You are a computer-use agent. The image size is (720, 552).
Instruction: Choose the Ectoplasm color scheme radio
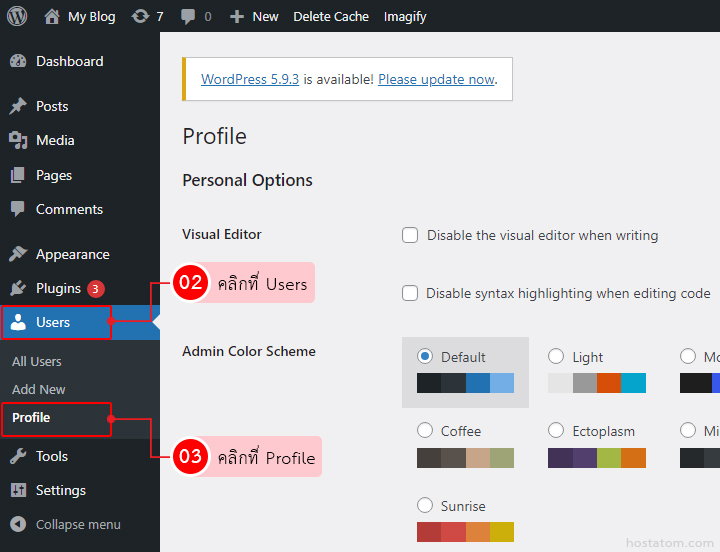click(x=556, y=431)
